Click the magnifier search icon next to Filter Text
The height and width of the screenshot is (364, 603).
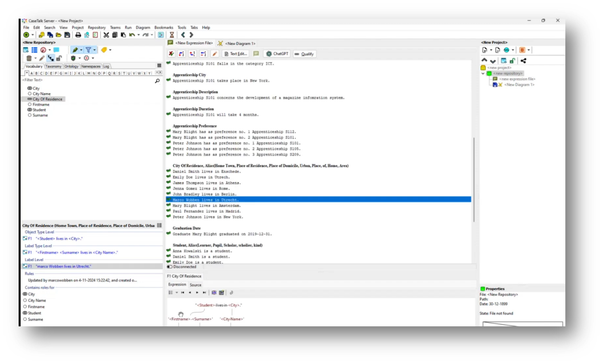pos(157,80)
